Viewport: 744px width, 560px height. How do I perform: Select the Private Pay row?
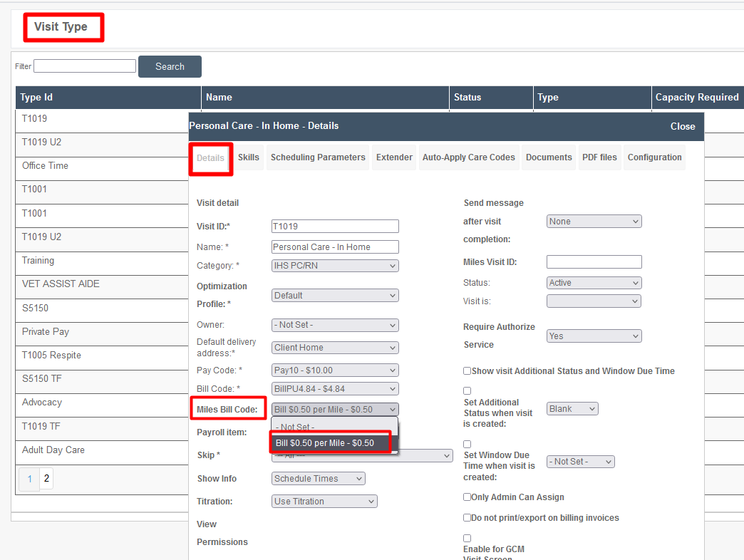102,335
